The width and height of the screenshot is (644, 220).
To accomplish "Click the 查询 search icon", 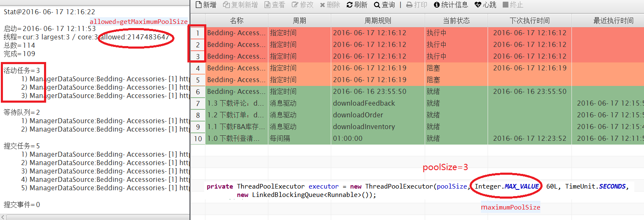I will pos(377,5).
